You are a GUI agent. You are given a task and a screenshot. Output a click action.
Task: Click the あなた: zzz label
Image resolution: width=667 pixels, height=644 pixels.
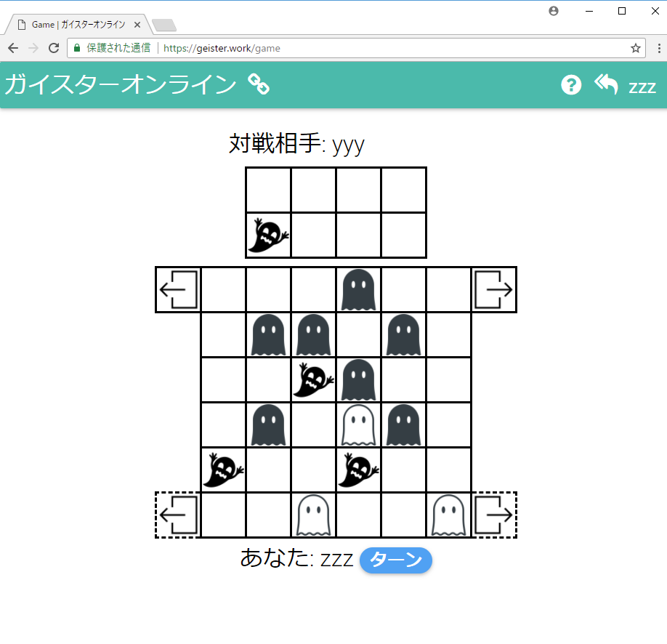click(296, 558)
